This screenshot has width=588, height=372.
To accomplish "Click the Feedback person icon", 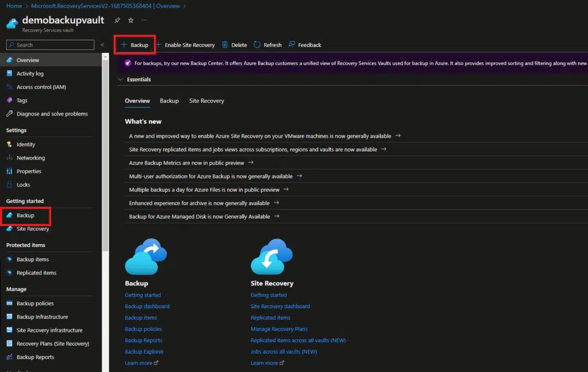I will 291,45.
